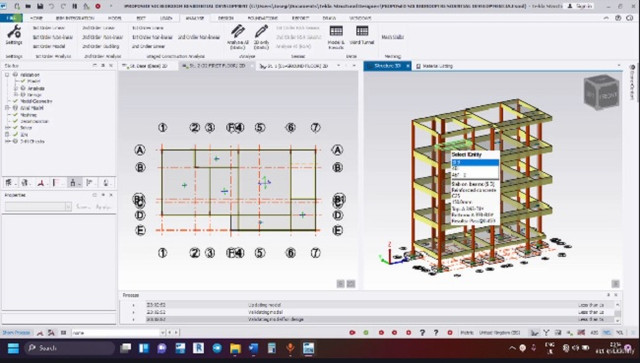
Task: Run 1st Order Non-linear in 1st Order Analysis
Action: (x=53, y=37)
